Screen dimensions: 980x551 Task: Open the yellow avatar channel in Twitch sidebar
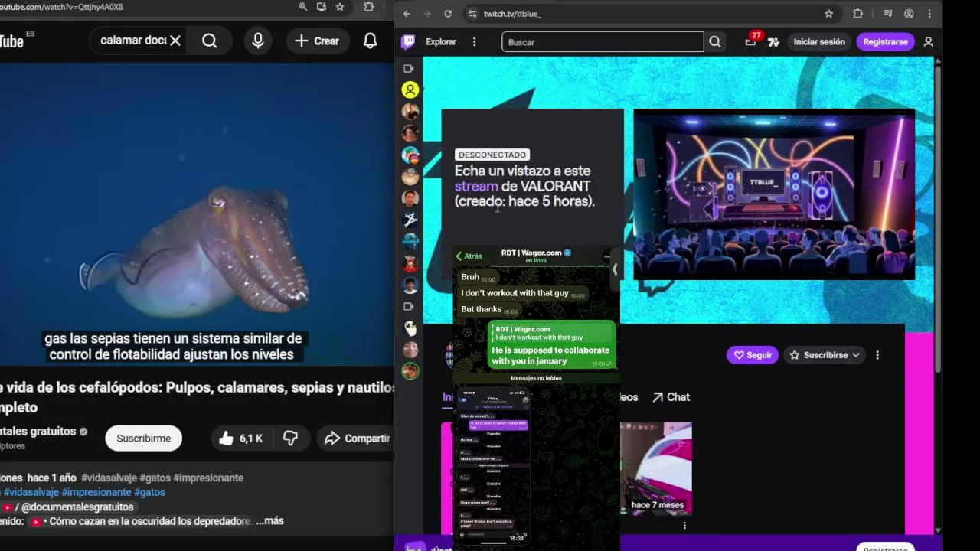(410, 90)
